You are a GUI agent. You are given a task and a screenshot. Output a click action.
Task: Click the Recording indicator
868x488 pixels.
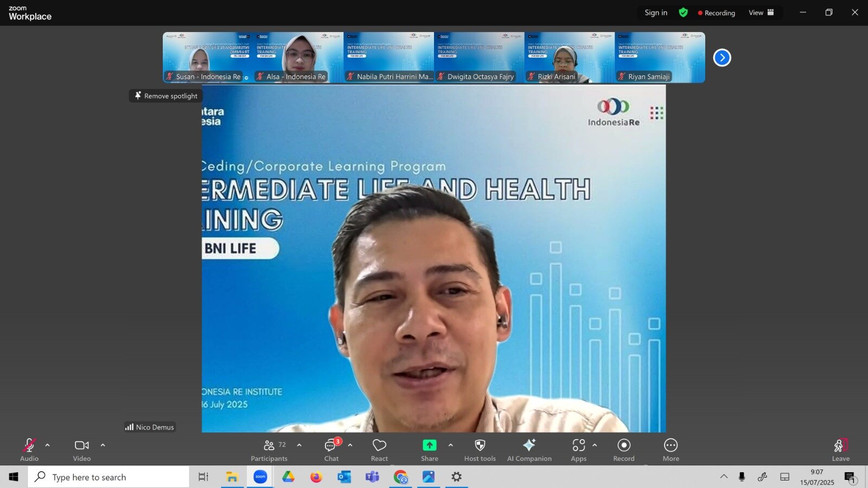[717, 12]
